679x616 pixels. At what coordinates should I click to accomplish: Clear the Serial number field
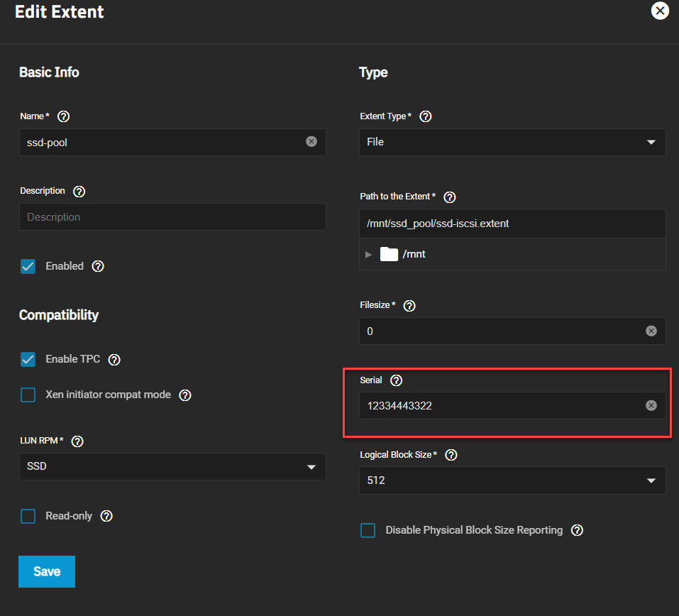(x=651, y=405)
